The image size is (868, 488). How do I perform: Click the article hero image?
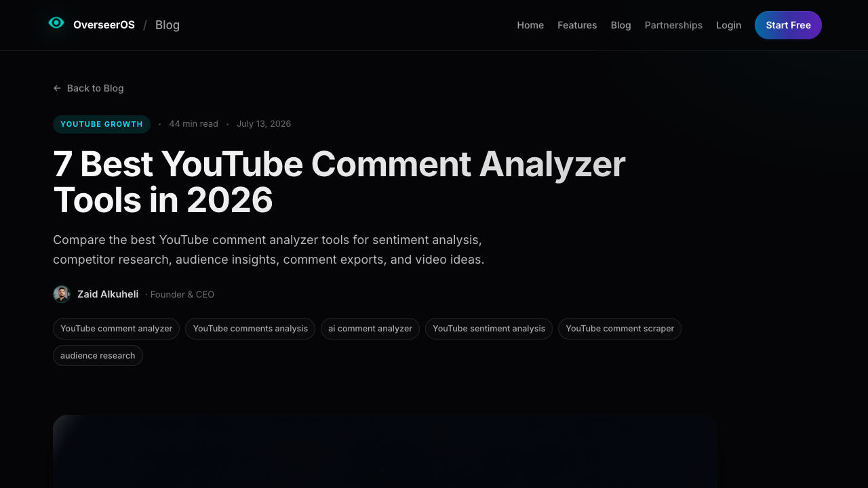tap(385, 451)
